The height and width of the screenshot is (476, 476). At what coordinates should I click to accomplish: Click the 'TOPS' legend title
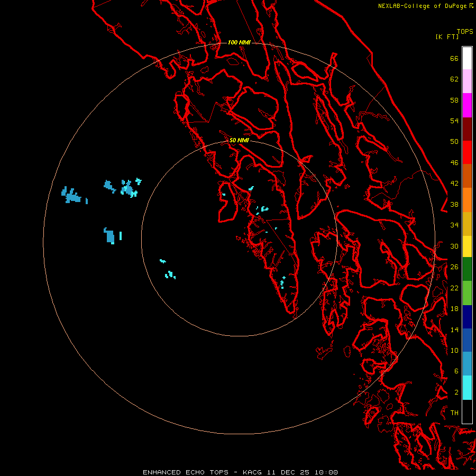pyautogui.click(x=465, y=31)
